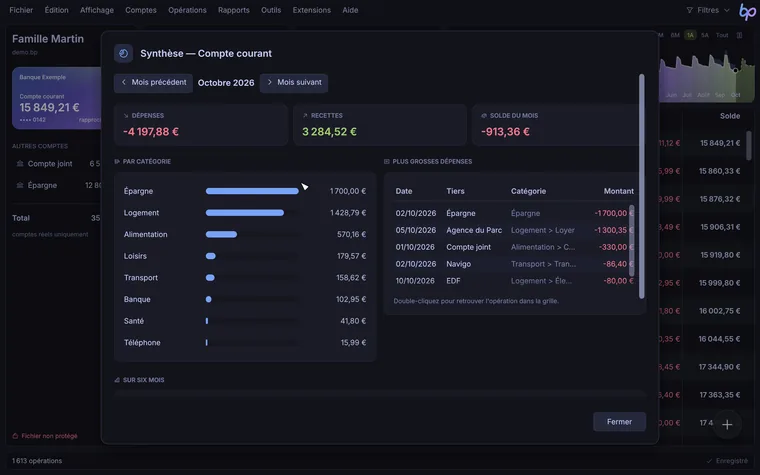Viewport: 760px width, 475px height.
Task: Open the Opérations menu
Action: pos(187,10)
